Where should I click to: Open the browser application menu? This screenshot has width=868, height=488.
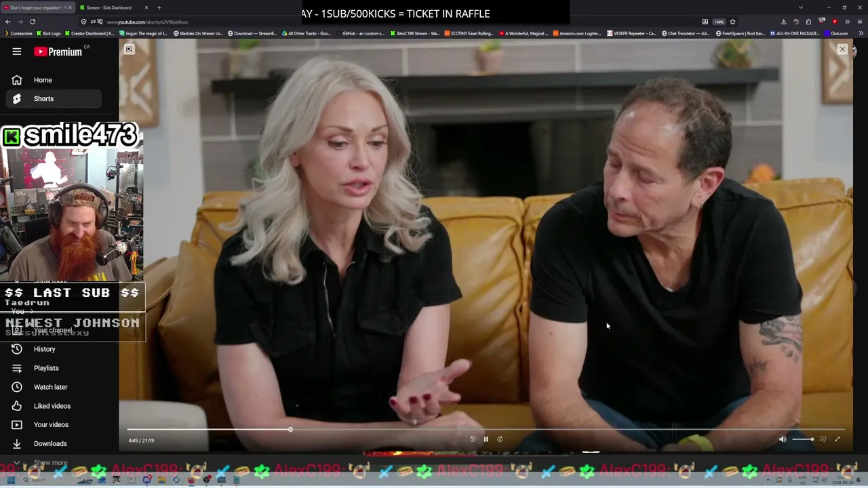click(x=859, y=22)
